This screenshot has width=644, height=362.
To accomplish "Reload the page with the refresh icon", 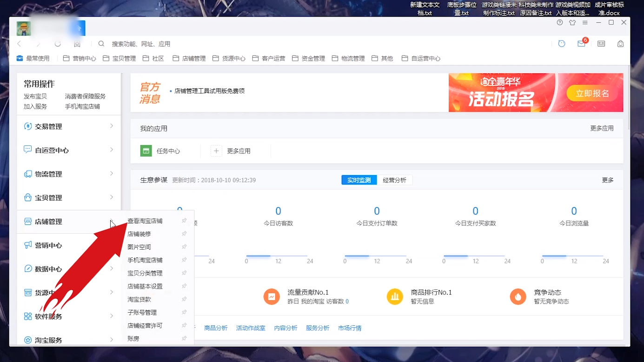I will 58,44.
